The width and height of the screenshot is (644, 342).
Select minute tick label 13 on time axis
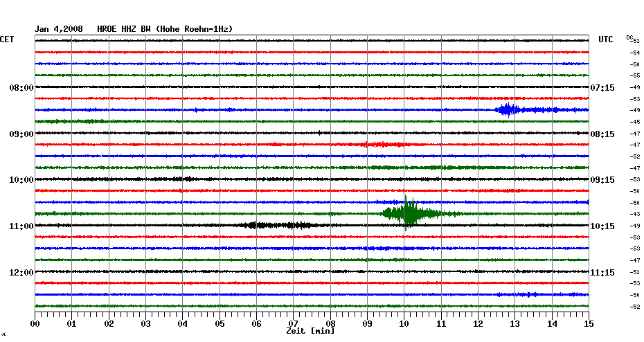[x=515, y=324]
